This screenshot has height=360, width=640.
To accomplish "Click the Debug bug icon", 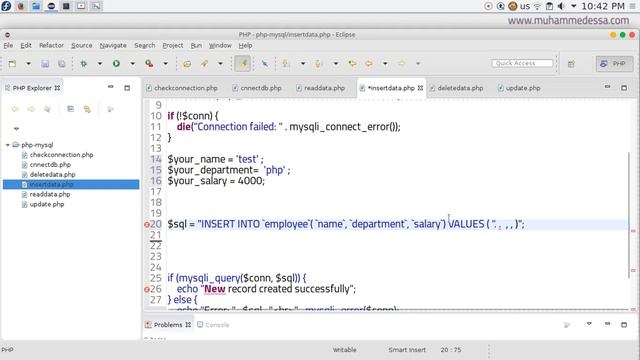I will click(x=84, y=64).
